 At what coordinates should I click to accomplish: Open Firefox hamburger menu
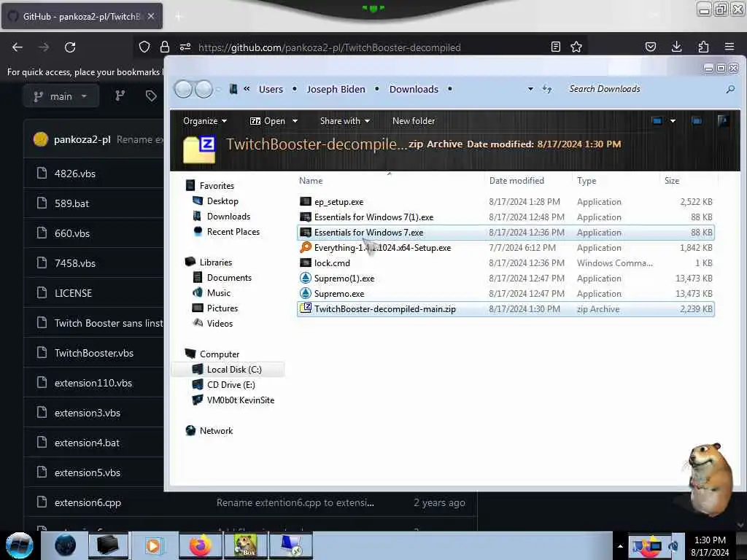pos(729,47)
